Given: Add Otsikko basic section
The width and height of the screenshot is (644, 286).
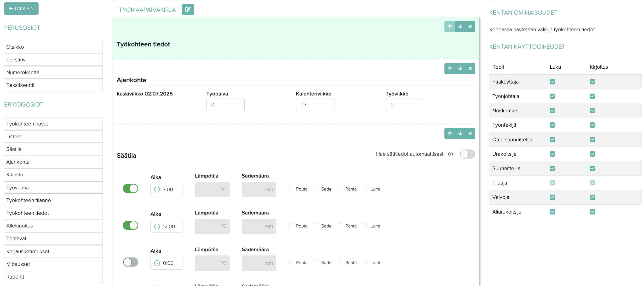Looking at the screenshot, I should click(x=53, y=47).
